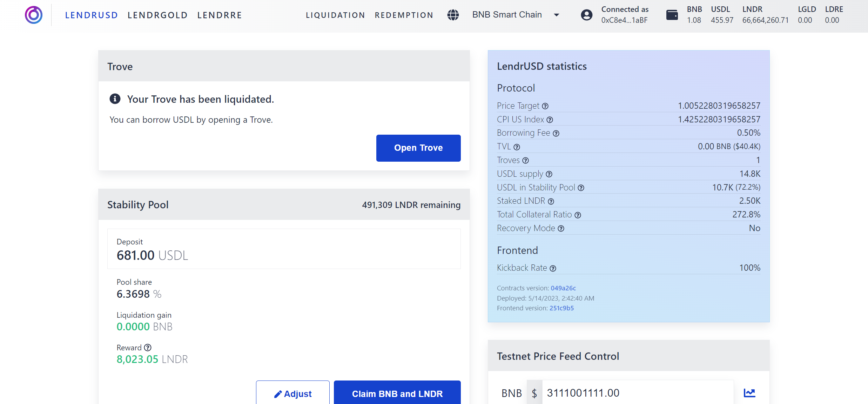Go to the REDEMPTION page
The width and height of the screenshot is (868, 404).
point(404,15)
